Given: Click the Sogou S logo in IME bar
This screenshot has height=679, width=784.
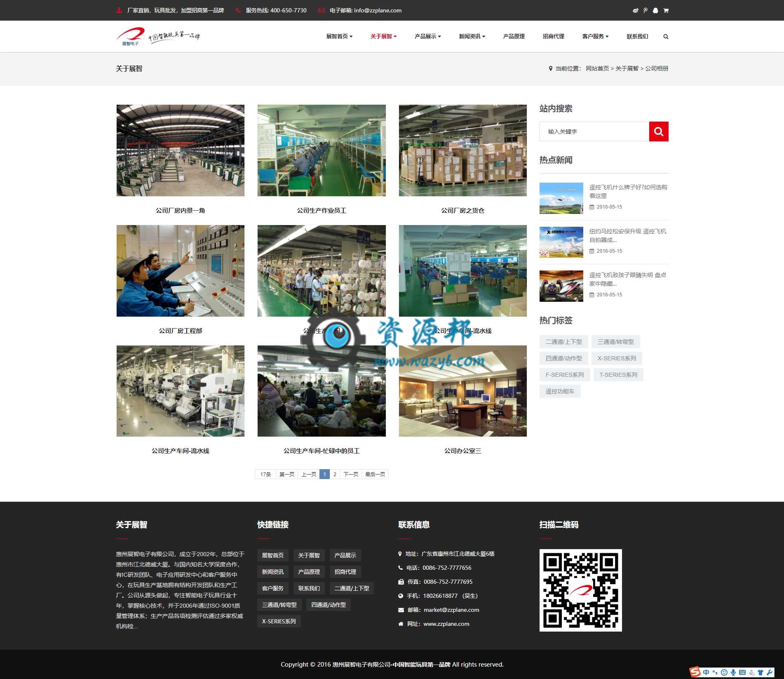Looking at the screenshot, I should [x=695, y=672].
